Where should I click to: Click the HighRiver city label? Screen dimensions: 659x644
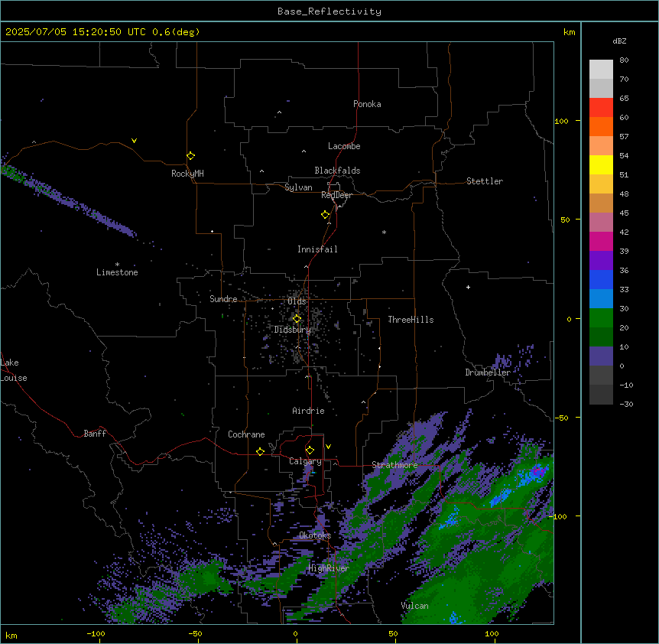[329, 568]
